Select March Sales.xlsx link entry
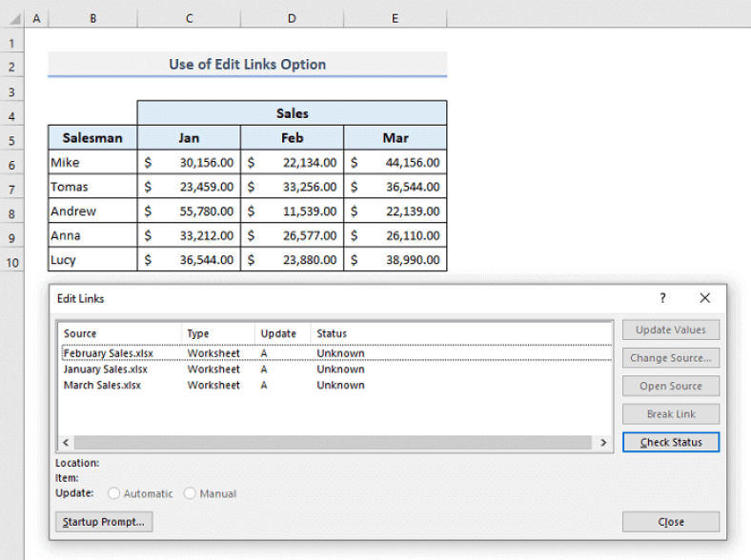The width and height of the screenshot is (751, 560). (102, 386)
